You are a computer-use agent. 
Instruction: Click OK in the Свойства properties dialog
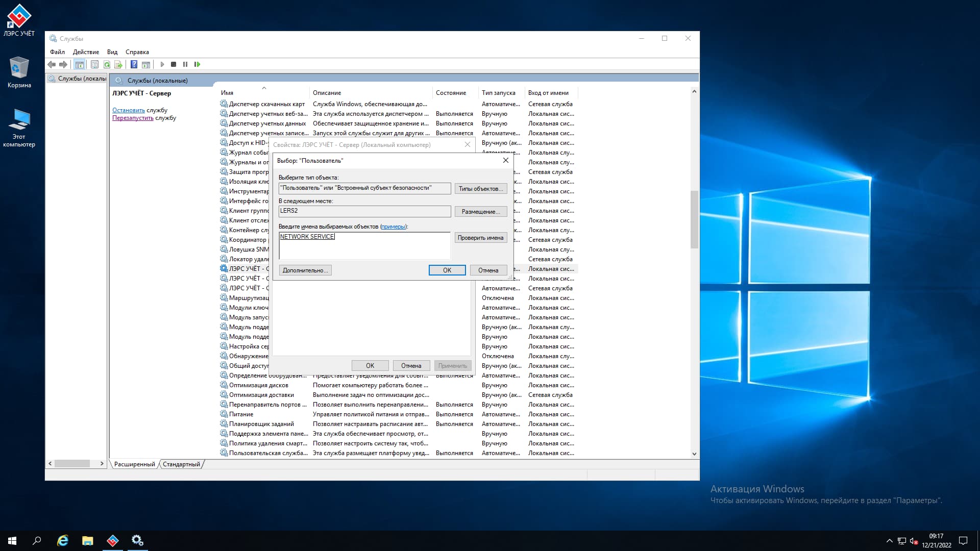point(370,366)
